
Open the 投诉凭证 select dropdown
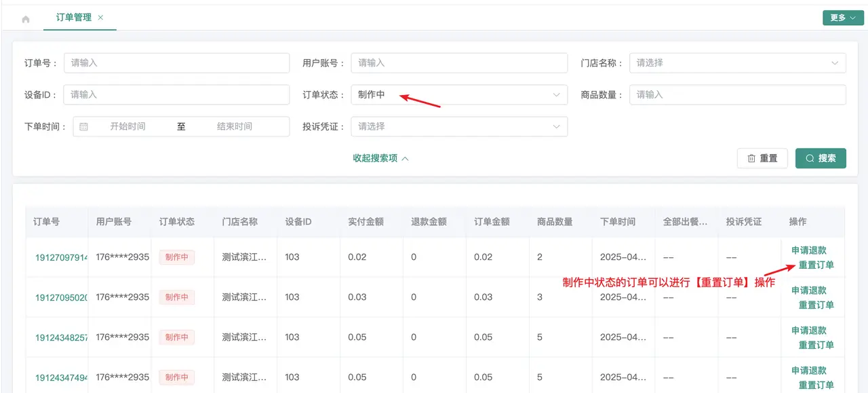(x=459, y=126)
